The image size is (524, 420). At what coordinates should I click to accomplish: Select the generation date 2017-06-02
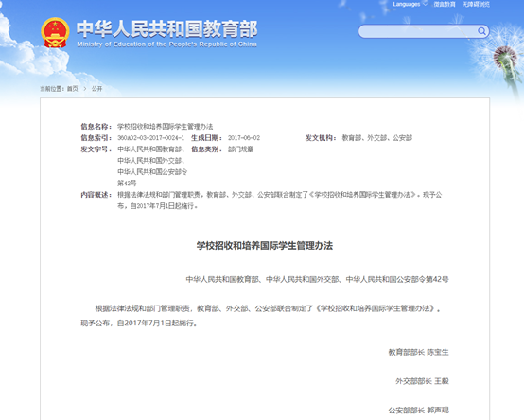coord(244,138)
